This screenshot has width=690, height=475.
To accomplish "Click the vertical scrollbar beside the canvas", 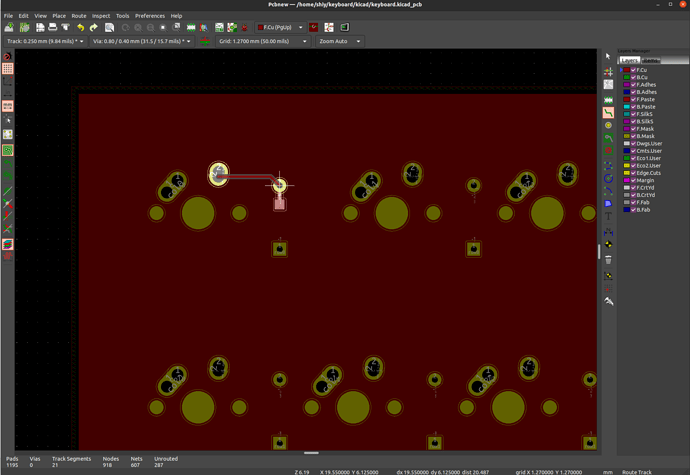I will coord(599,252).
